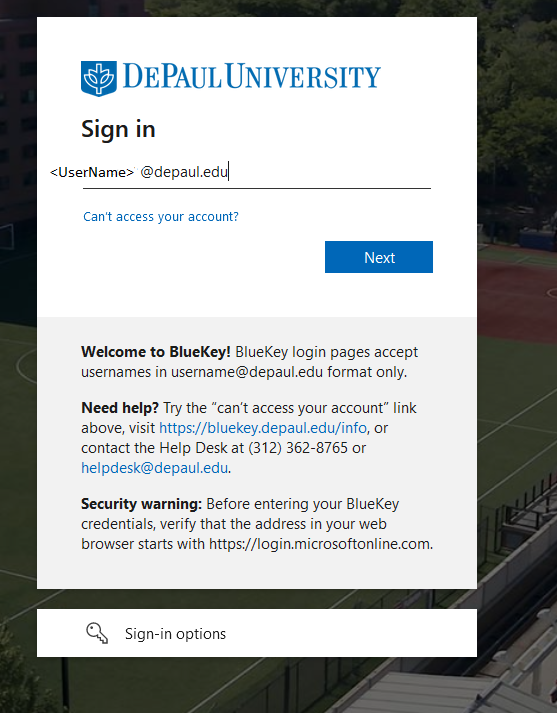Open the bluekey.depaul.edu/info link
557x713 pixels.
(263, 428)
